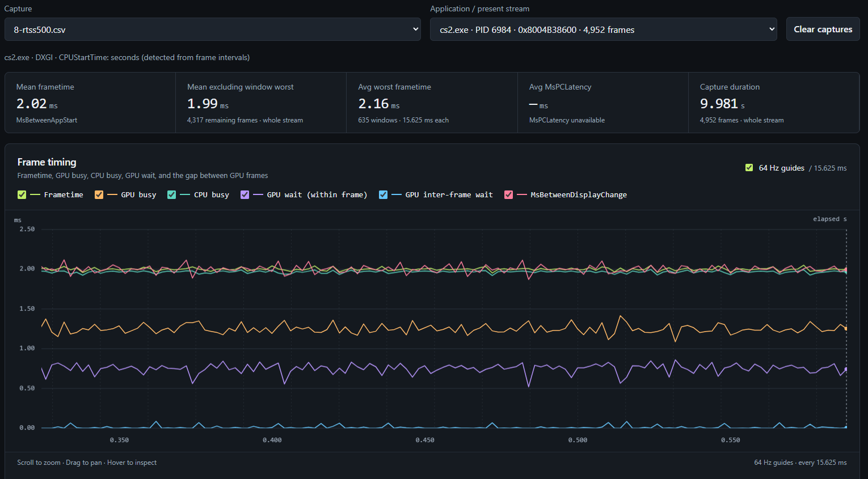This screenshot has width=868, height=479.
Task: Click the Capture duration stat card
Action: 774,103
